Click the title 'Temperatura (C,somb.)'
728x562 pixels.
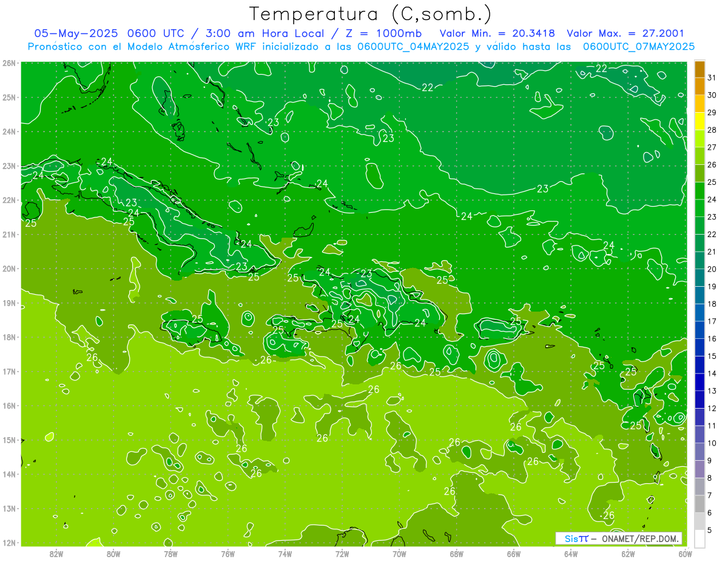[371, 14]
